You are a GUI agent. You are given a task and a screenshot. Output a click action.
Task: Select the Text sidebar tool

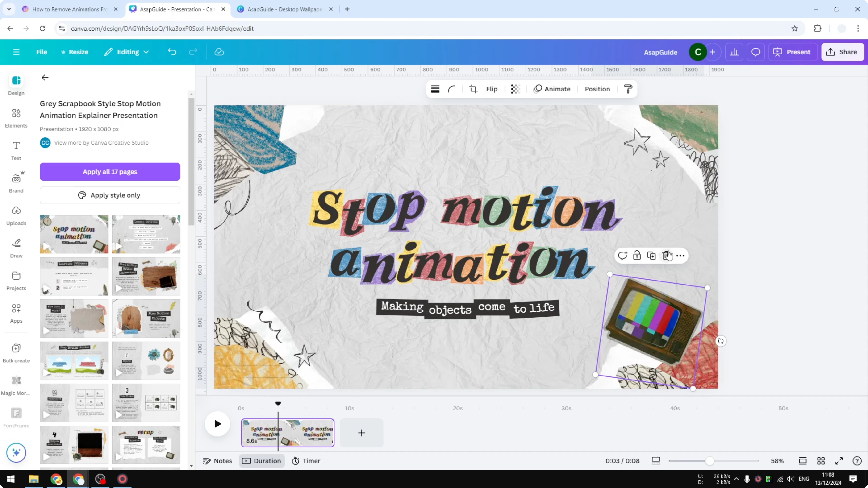(16, 150)
